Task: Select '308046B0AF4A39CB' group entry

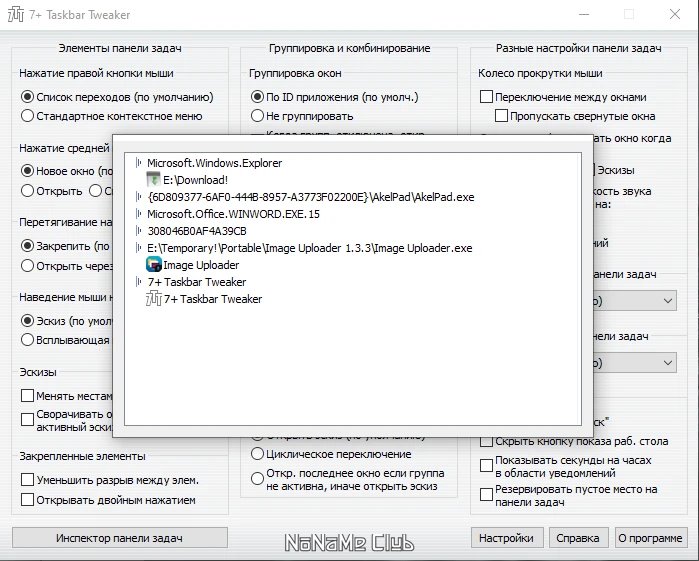Action: point(197,231)
